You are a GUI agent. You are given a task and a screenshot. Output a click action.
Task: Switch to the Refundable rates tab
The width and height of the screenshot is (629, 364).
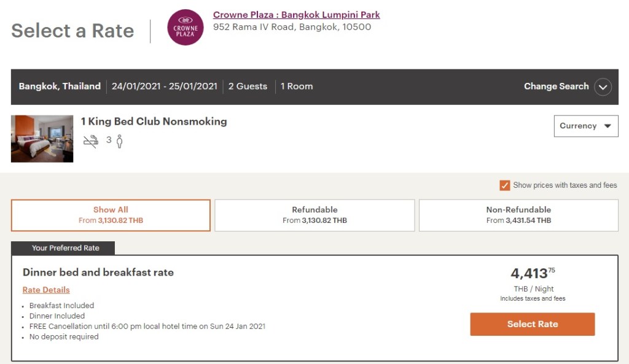(314, 215)
